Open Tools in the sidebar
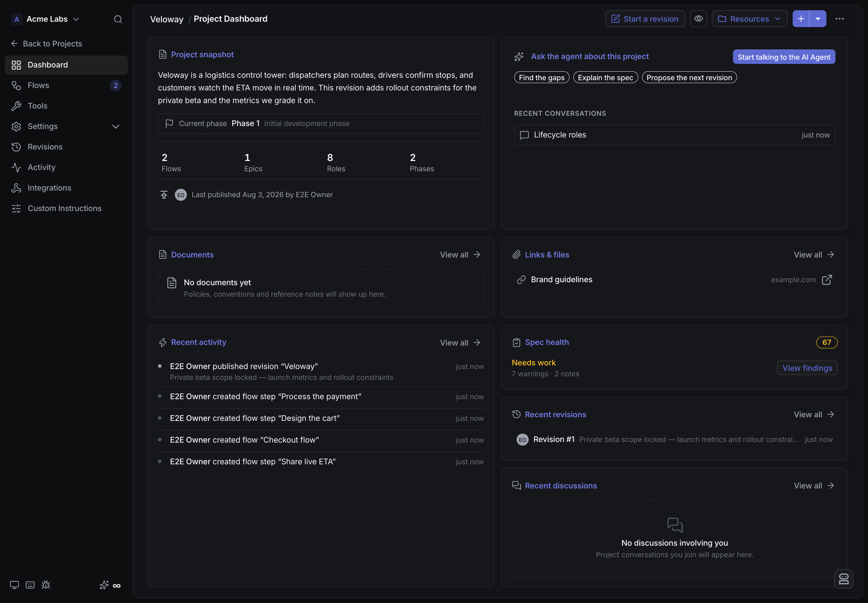868x603 pixels. [x=66, y=106]
